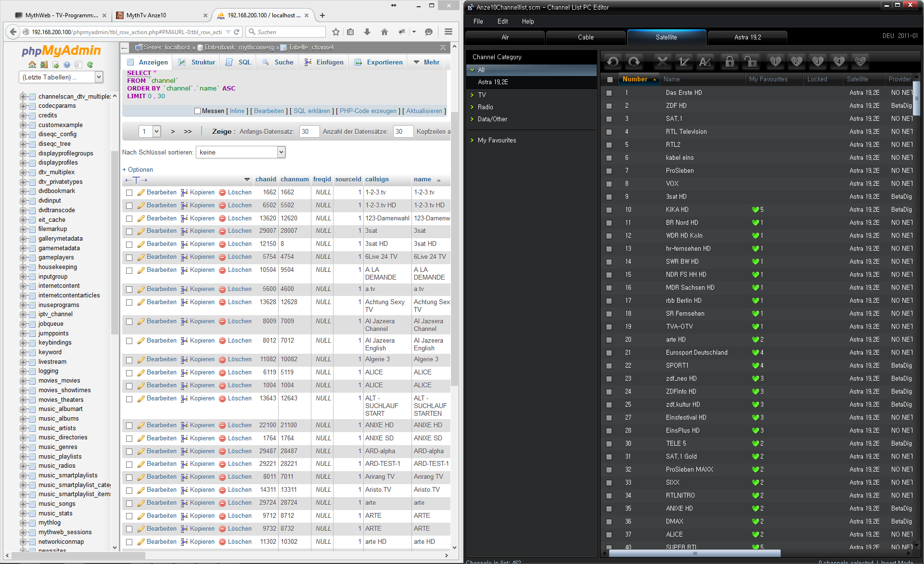The width and height of the screenshot is (924, 564).
Task: Add to favourites list 2 heart icon
Action: [x=796, y=62]
